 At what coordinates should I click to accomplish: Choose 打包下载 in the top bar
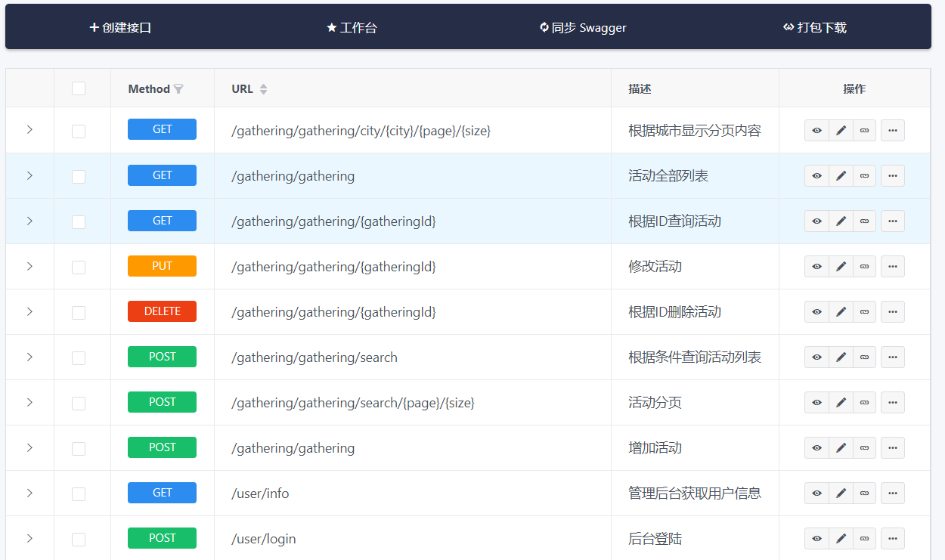tap(815, 27)
